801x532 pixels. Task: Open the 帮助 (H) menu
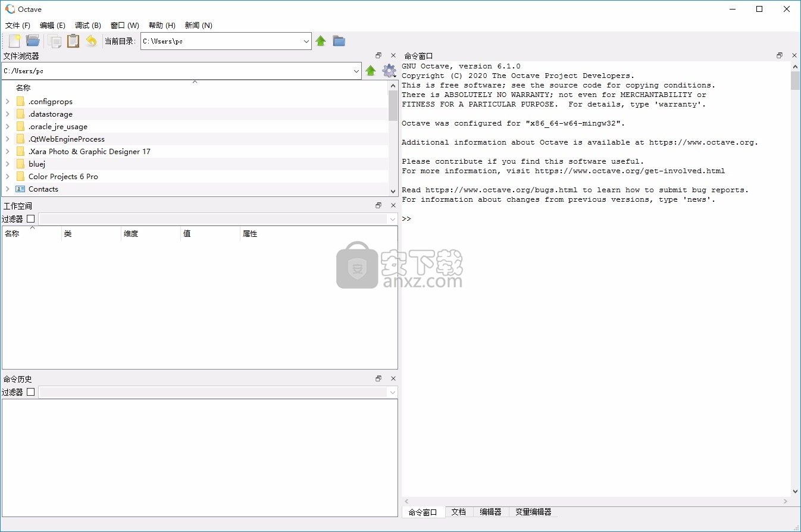[x=162, y=25]
